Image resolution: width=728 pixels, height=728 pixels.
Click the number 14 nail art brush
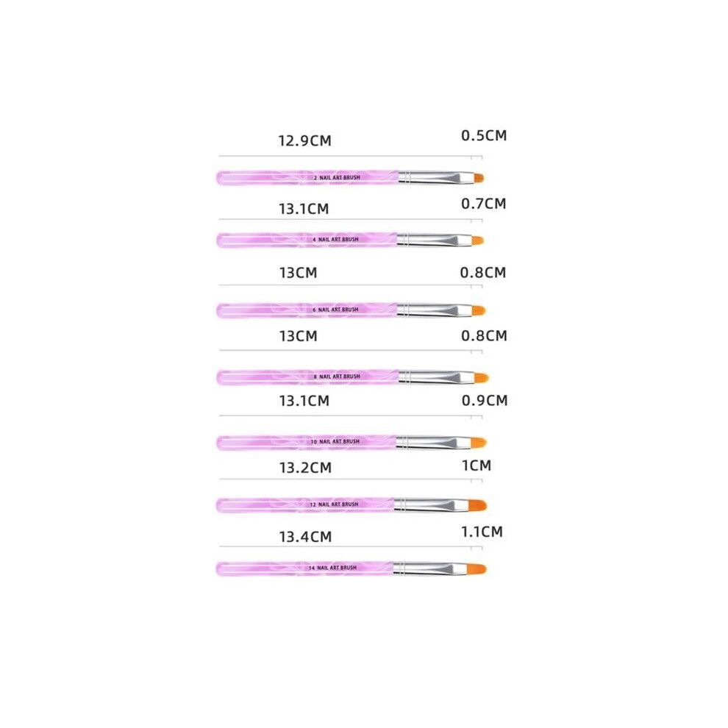(x=351, y=568)
